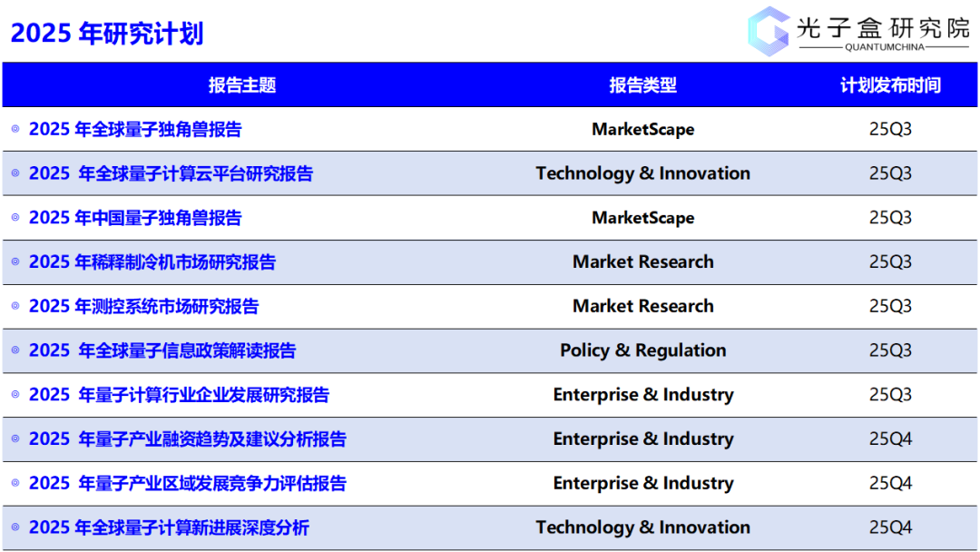Click 25Q4 in the 融资趋势 row
Screen dimensions: 980x552
(891, 439)
